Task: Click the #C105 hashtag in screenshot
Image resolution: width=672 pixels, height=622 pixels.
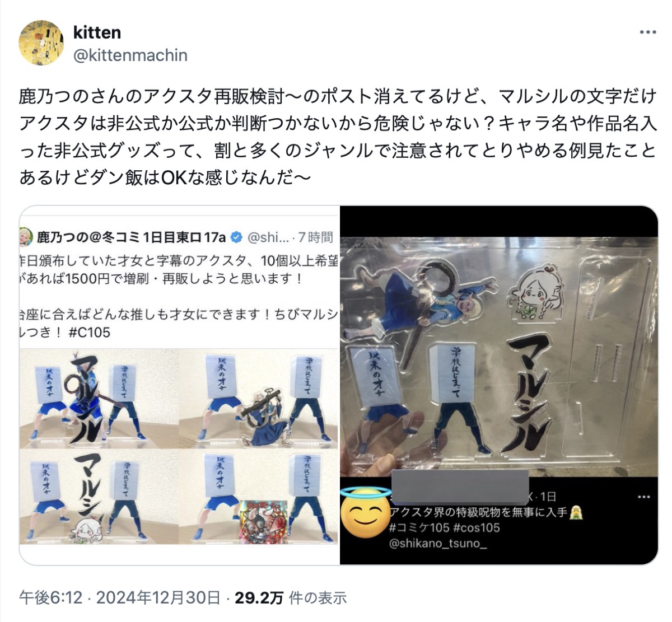Action: [x=90, y=333]
